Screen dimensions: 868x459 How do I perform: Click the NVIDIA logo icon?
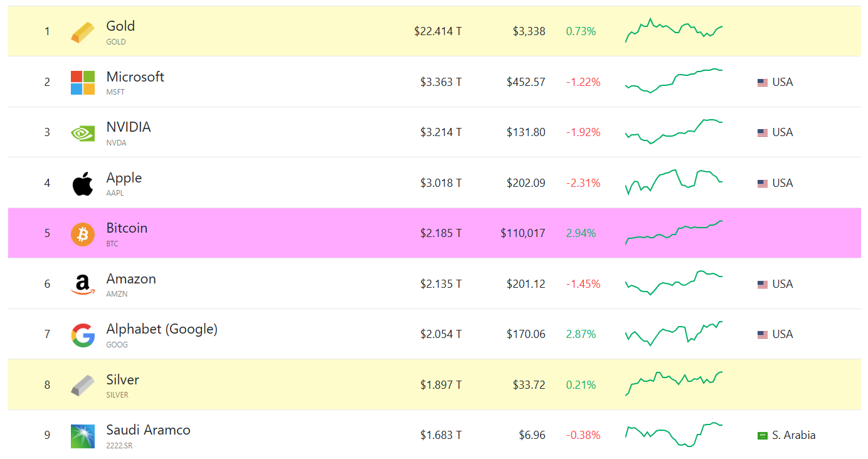83,133
